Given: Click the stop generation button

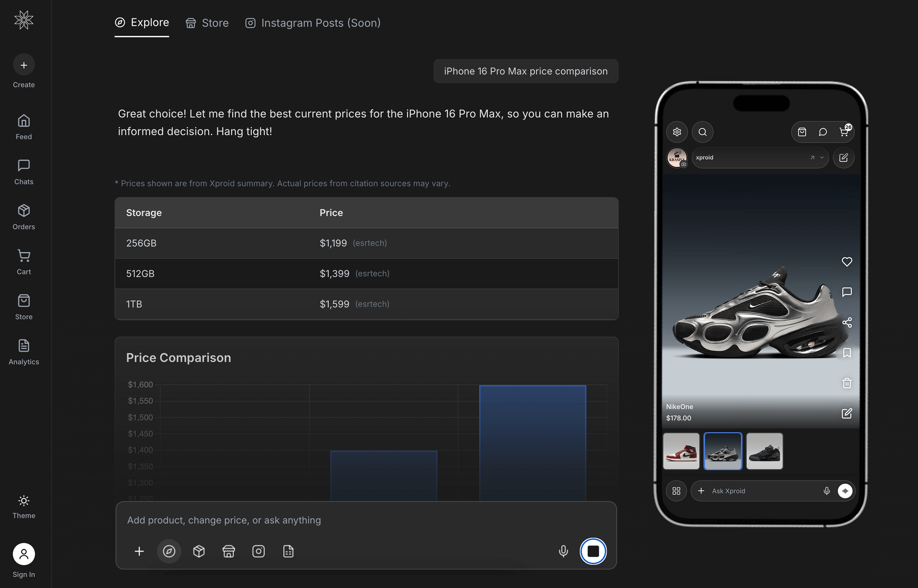Looking at the screenshot, I should click(593, 551).
